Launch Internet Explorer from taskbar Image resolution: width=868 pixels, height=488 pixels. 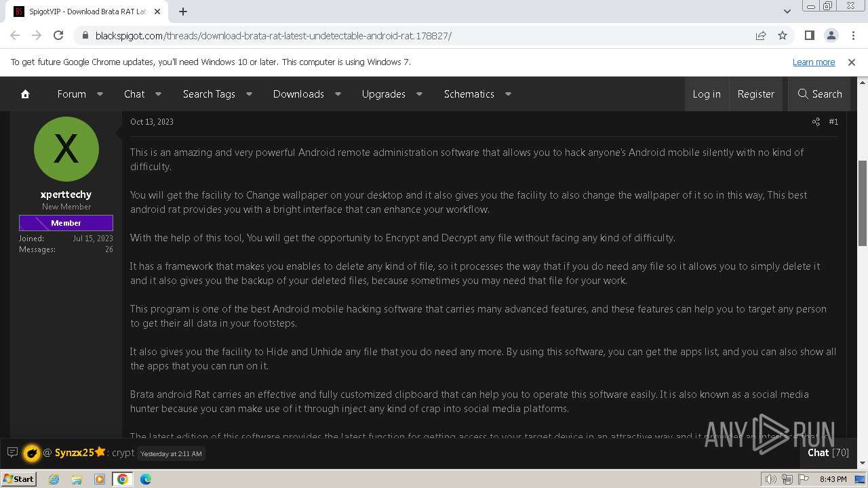click(x=54, y=479)
